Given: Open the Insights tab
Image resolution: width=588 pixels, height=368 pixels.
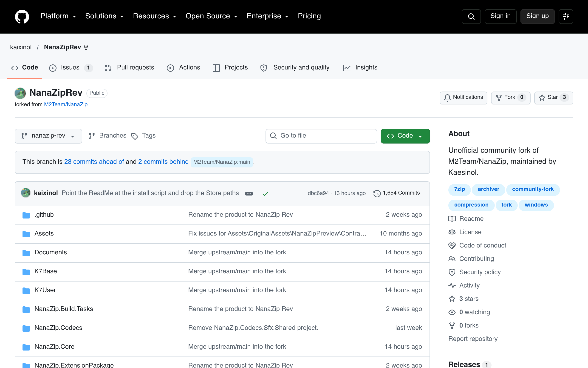Looking at the screenshot, I should click(x=360, y=68).
